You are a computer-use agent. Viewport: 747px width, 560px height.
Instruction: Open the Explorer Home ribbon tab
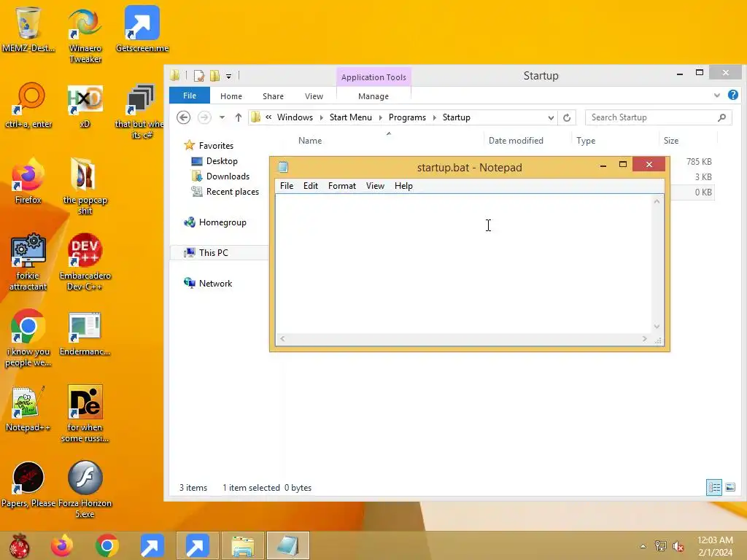coord(231,96)
